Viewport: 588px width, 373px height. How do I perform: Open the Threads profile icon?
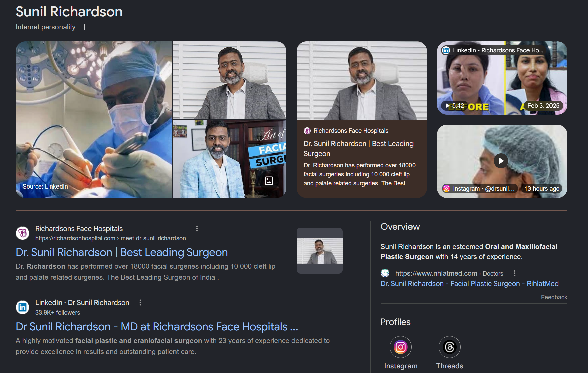pos(449,347)
